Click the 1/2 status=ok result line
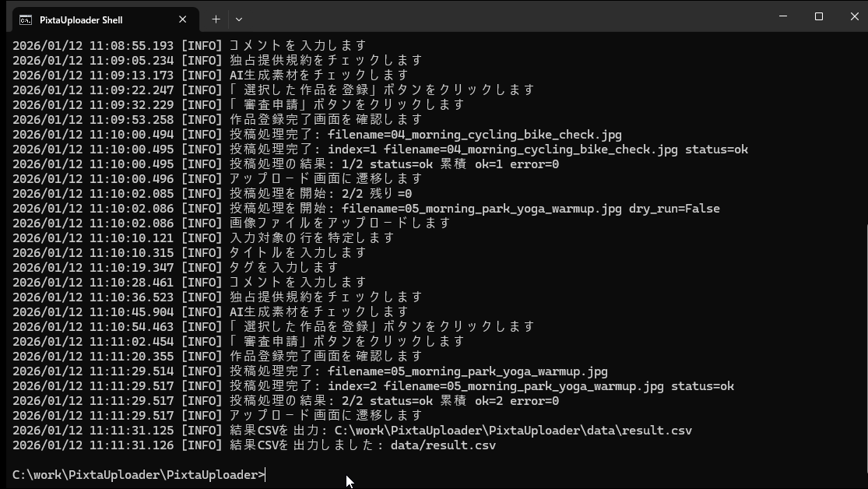 286,164
